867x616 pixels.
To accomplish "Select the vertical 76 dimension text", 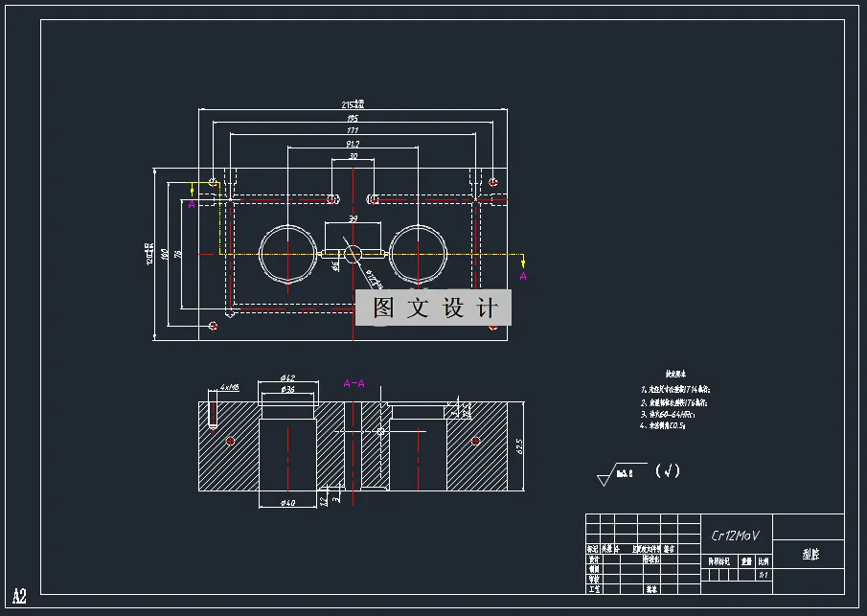I will [x=177, y=254].
